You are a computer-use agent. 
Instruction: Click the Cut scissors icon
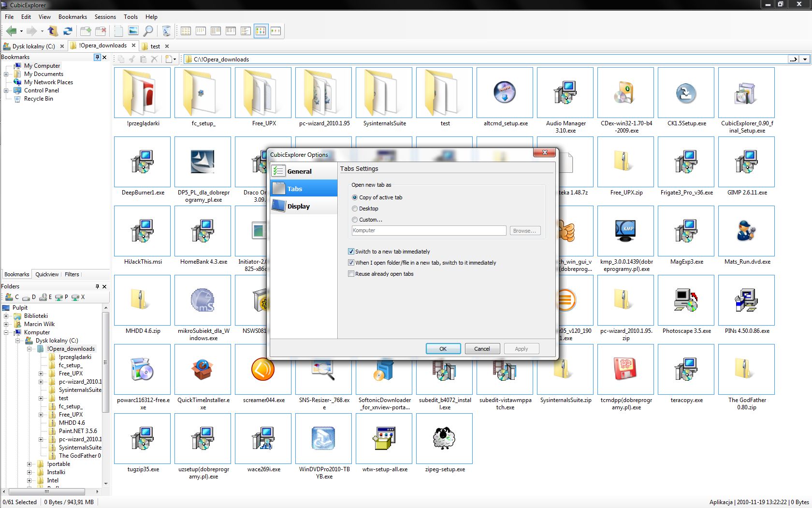132,59
